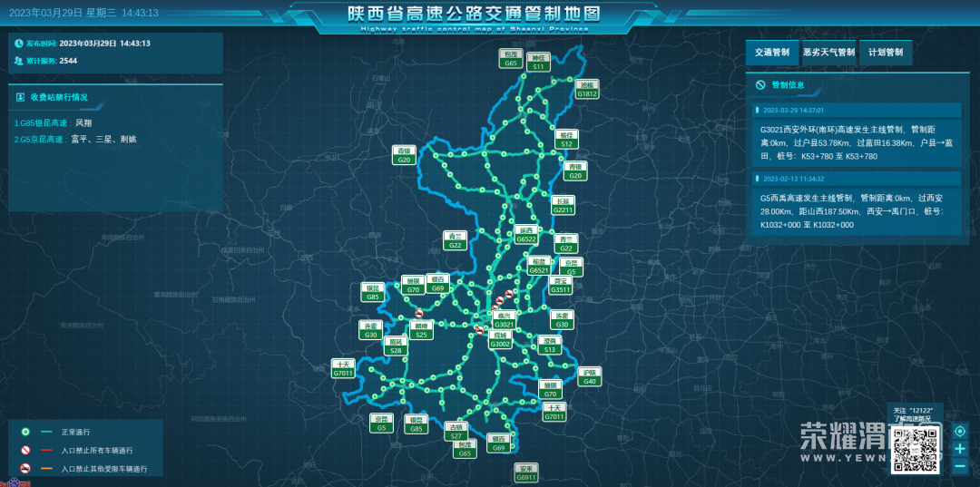Screen dimensions: 980x487
Task: Switch to 交通管制 tab
Action: click(x=772, y=53)
